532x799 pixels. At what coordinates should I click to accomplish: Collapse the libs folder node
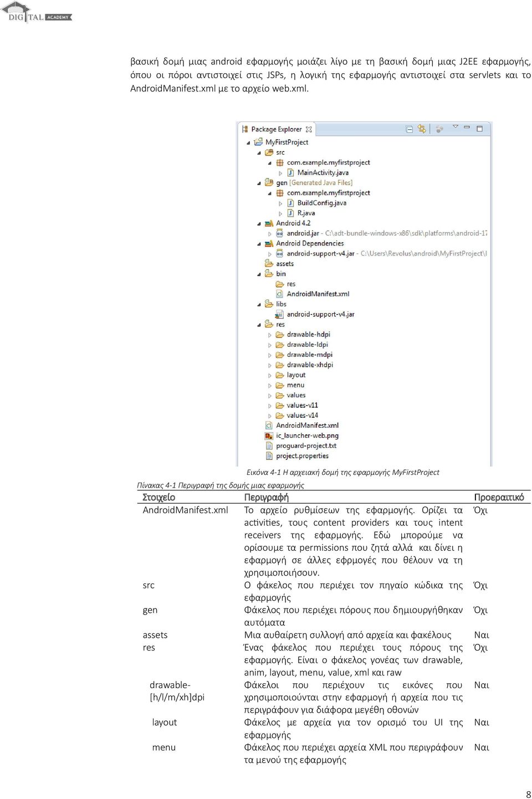point(259,305)
